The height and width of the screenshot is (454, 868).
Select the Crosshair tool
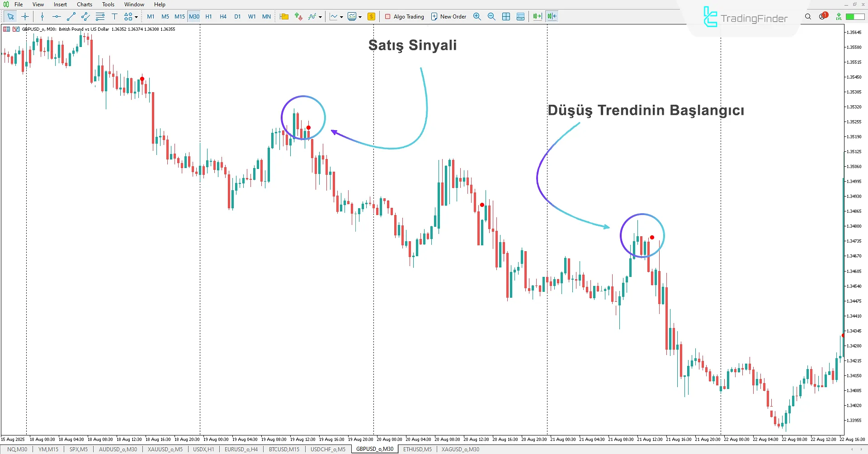click(25, 16)
